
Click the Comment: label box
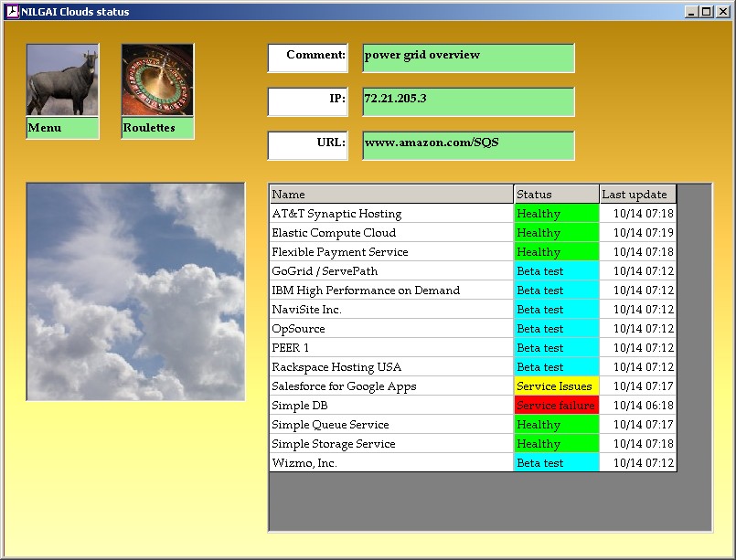(x=308, y=58)
